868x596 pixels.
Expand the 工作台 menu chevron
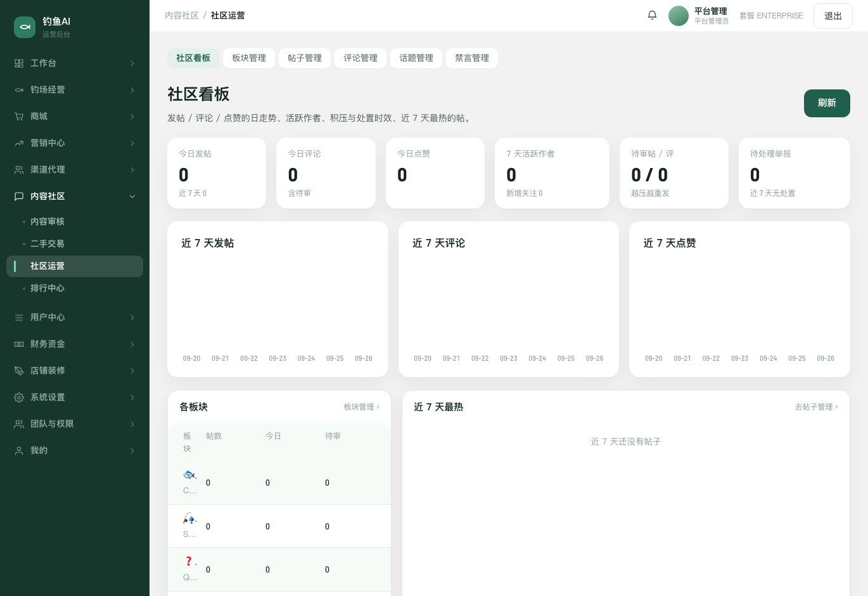[132, 63]
